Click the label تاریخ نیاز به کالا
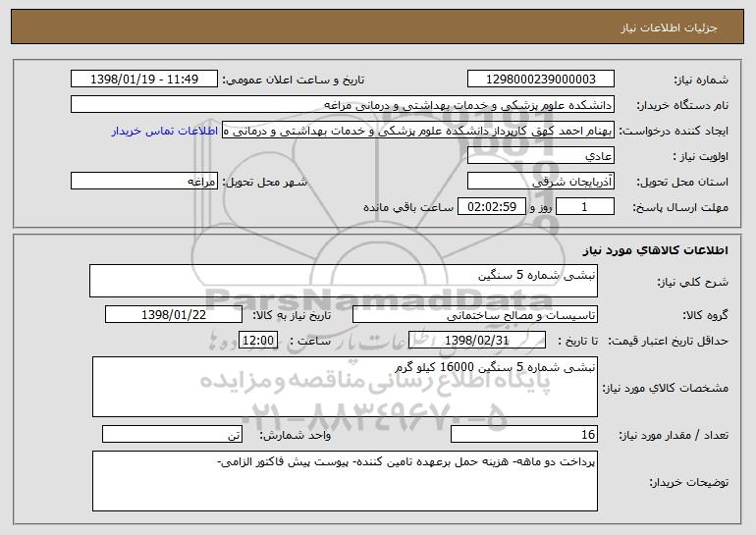 point(292,315)
